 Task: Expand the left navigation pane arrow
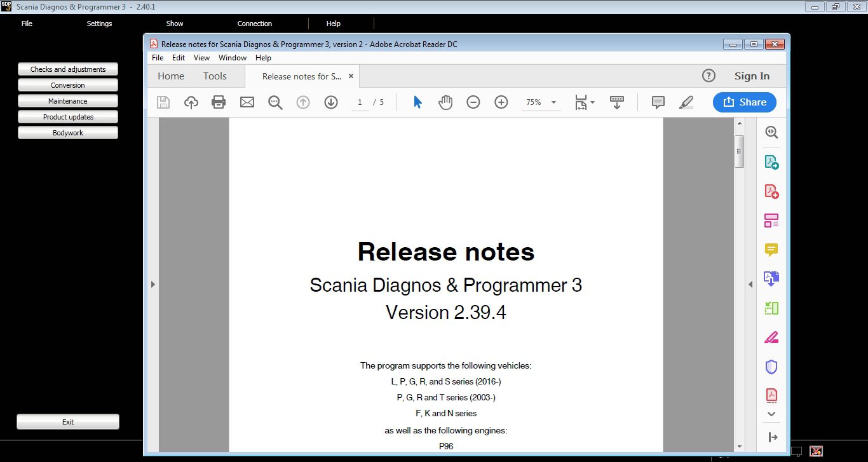tap(153, 284)
